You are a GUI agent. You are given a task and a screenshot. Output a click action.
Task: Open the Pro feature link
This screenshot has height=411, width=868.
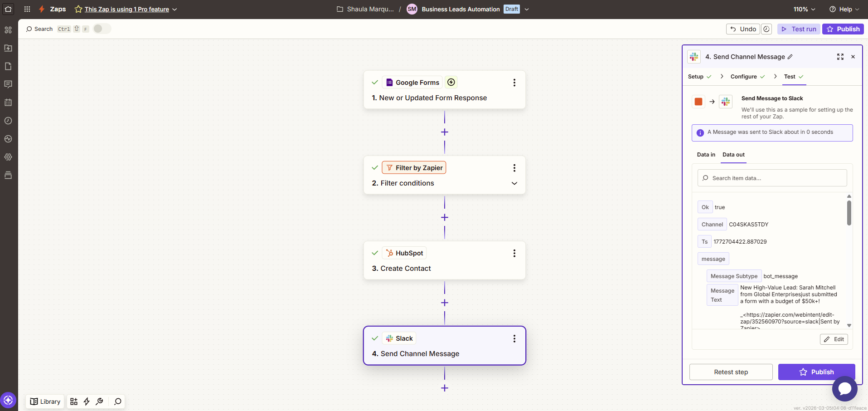[x=126, y=9]
